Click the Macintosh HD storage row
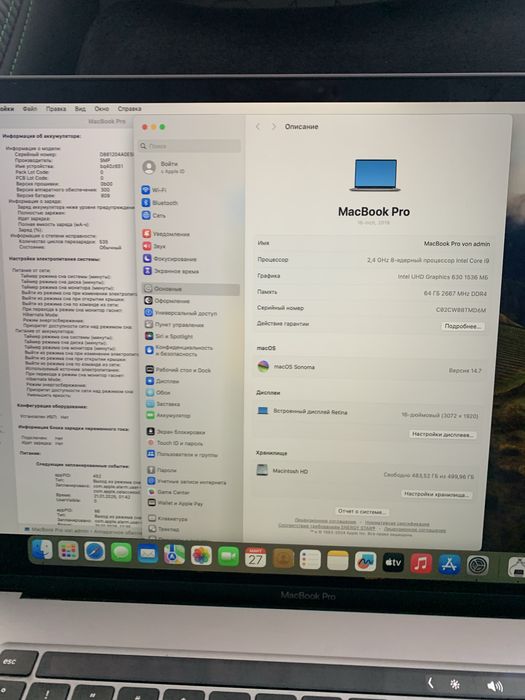 pyautogui.click(x=367, y=473)
